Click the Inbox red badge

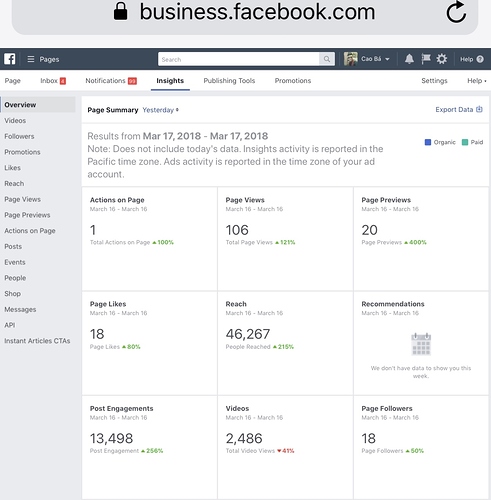click(x=63, y=81)
